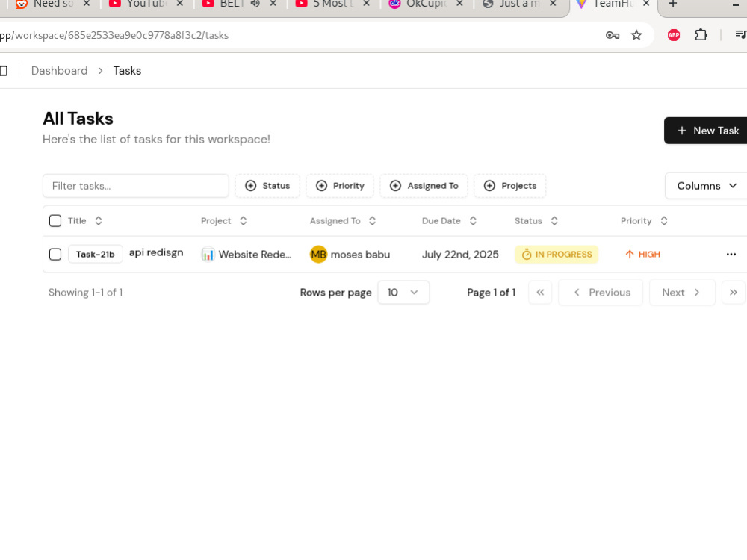Click the Website Rede... project name
Screen dimensions: 747x560
point(255,255)
